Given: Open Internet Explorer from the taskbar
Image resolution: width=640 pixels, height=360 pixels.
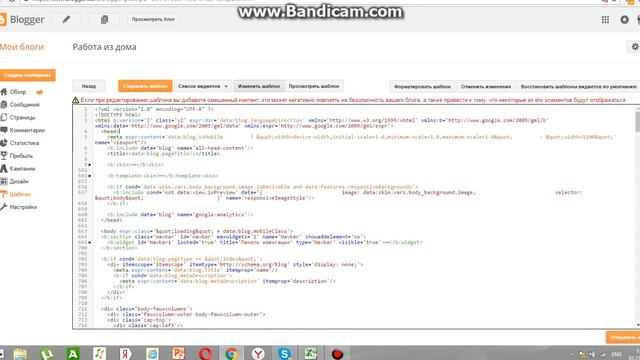Looking at the screenshot, I should pos(152,353).
